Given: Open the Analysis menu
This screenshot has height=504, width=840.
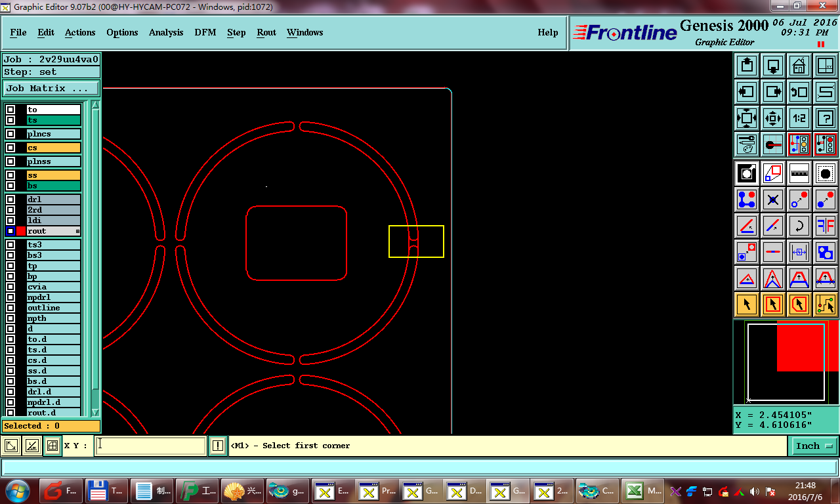Looking at the screenshot, I should pos(166,32).
